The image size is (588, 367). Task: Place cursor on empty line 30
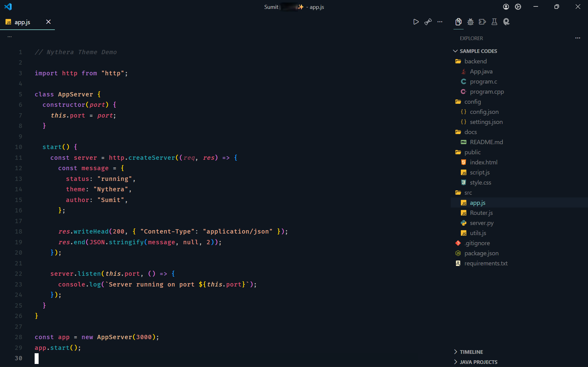click(x=36, y=358)
